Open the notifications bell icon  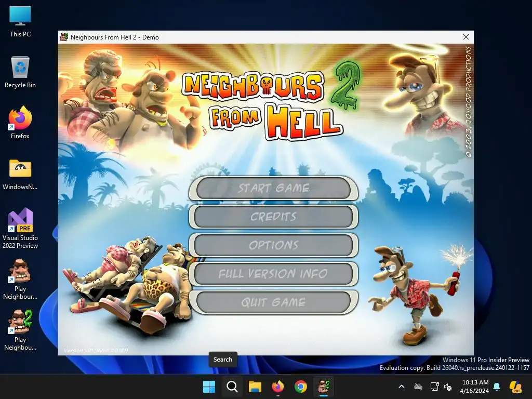(x=497, y=387)
